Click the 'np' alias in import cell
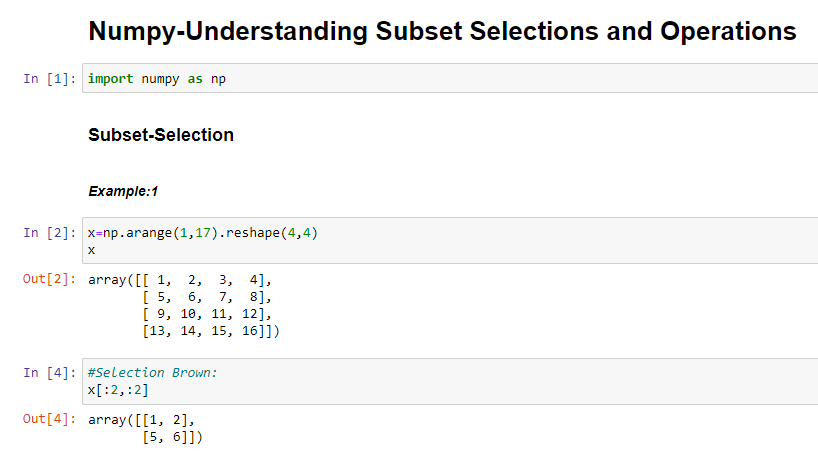Screen dimensions: 818x458 [x=219, y=79]
